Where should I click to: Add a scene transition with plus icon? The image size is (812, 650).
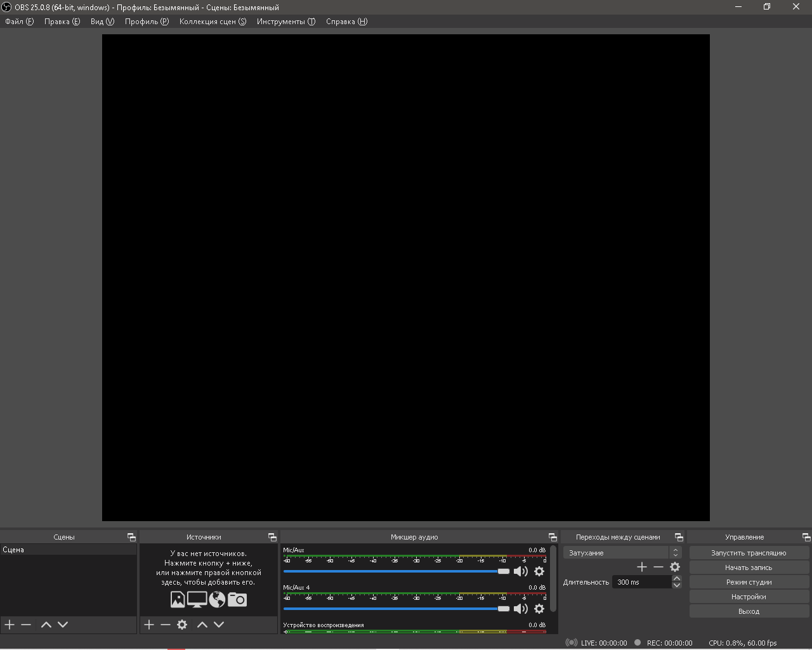tap(642, 567)
